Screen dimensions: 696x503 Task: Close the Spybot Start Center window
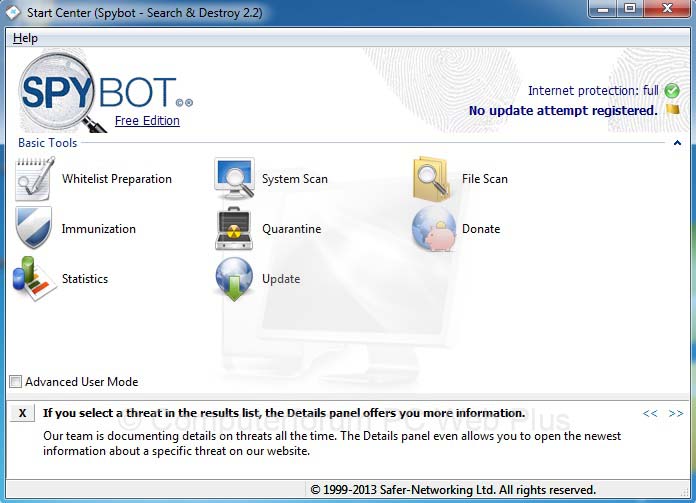pyautogui.click(x=667, y=9)
